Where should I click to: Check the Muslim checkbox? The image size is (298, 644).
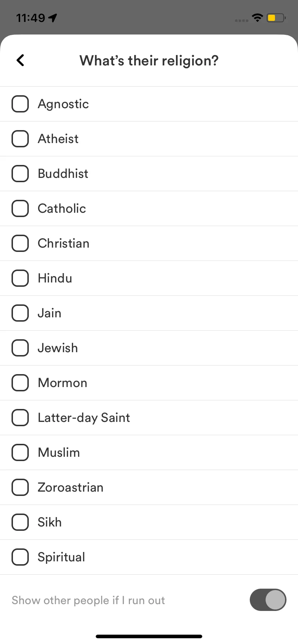tap(20, 452)
